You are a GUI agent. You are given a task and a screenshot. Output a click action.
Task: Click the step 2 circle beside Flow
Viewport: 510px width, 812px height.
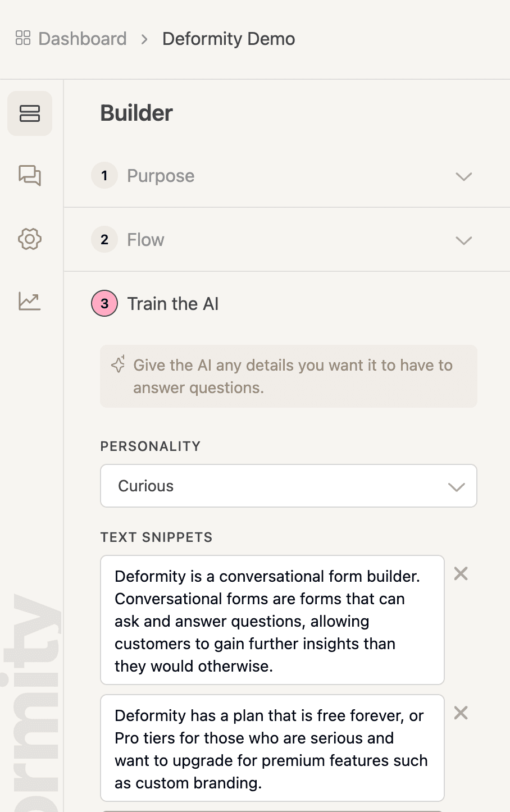[104, 240]
